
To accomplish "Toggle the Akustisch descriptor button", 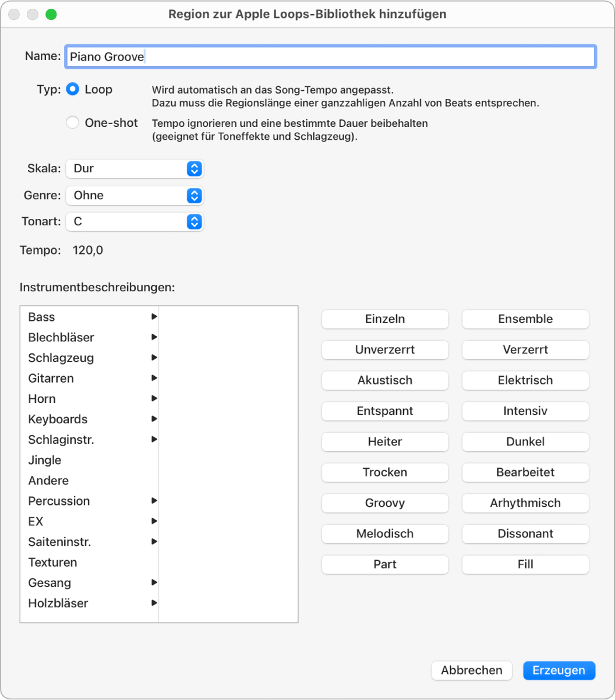I will click(385, 380).
